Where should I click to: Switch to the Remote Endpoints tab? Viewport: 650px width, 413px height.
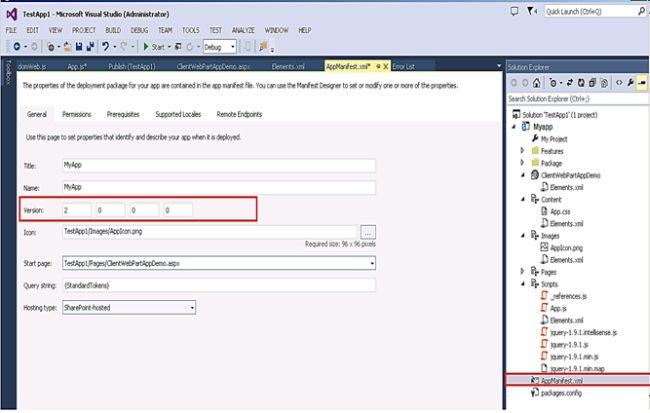pyautogui.click(x=239, y=114)
